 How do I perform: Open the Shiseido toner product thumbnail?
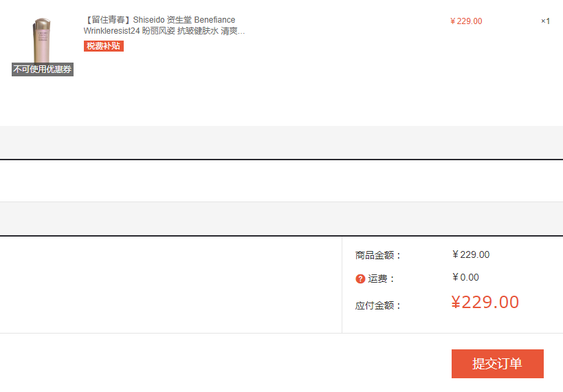[43, 41]
